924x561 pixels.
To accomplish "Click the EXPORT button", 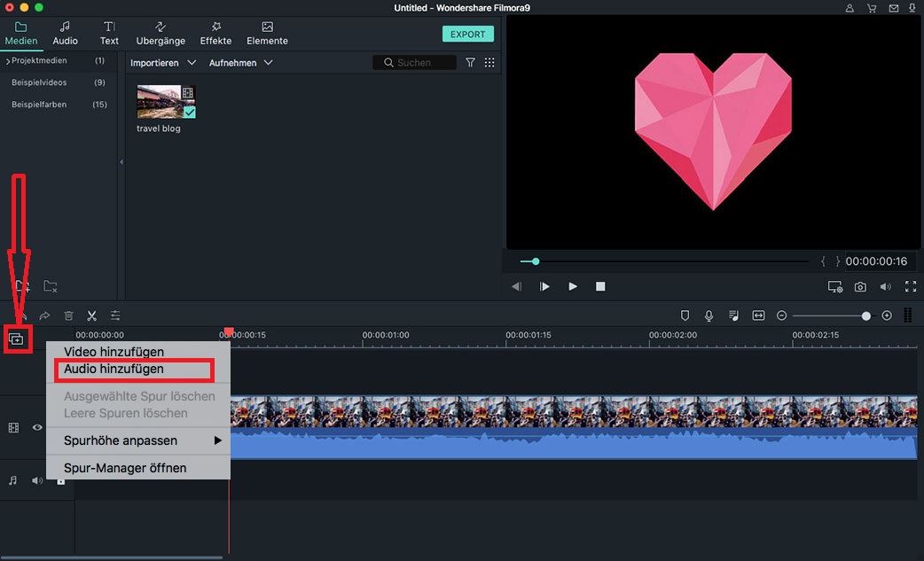I will [468, 35].
